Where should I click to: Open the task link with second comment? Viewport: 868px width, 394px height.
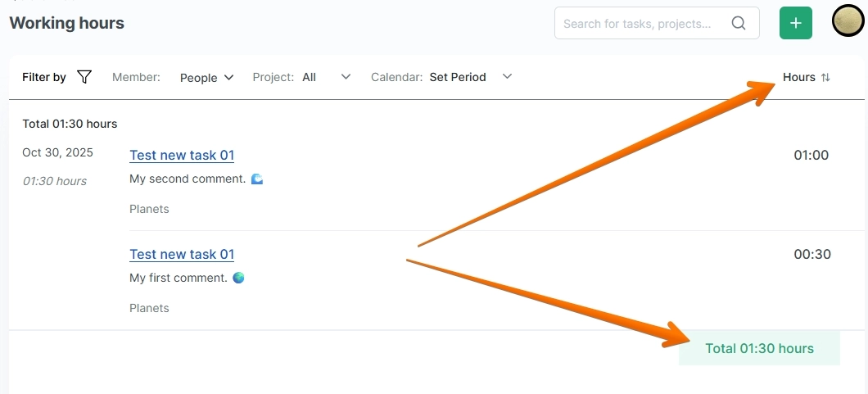tap(182, 156)
